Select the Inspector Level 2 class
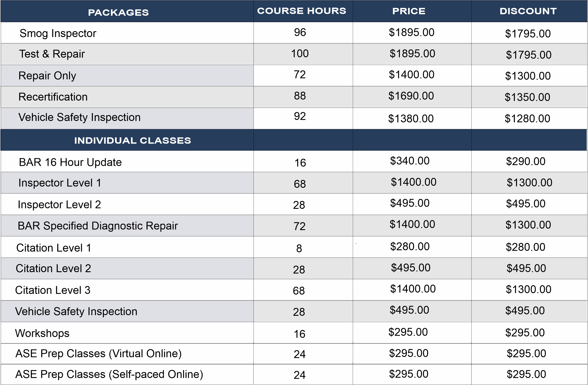 (59, 205)
